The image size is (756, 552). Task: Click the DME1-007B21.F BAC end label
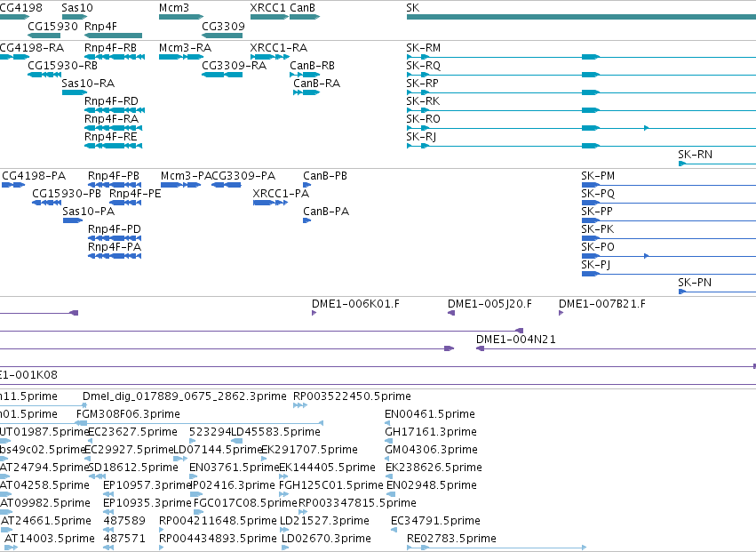602,304
